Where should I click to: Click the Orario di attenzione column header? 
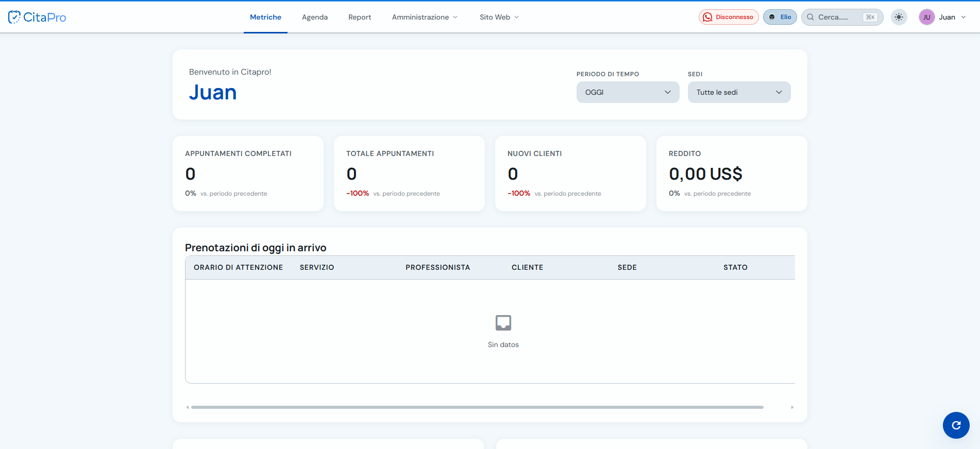pos(238,267)
